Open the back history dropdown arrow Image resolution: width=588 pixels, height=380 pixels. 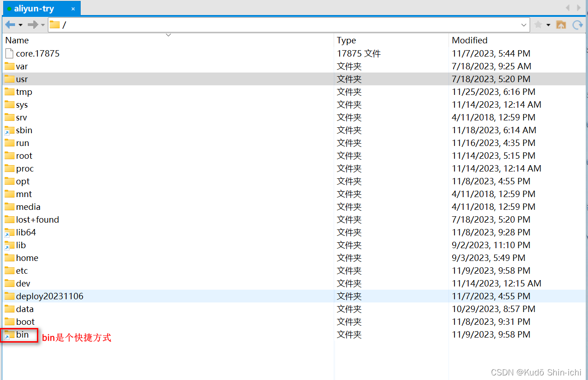[x=21, y=25]
